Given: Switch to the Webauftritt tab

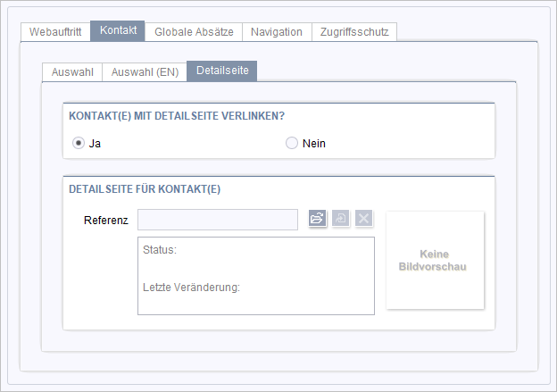Looking at the screenshot, I should click(55, 32).
